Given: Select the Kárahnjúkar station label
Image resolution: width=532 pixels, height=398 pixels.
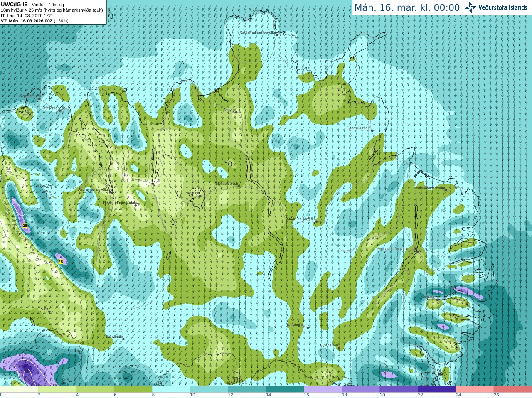Looking at the screenshot, I should point(297,325).
